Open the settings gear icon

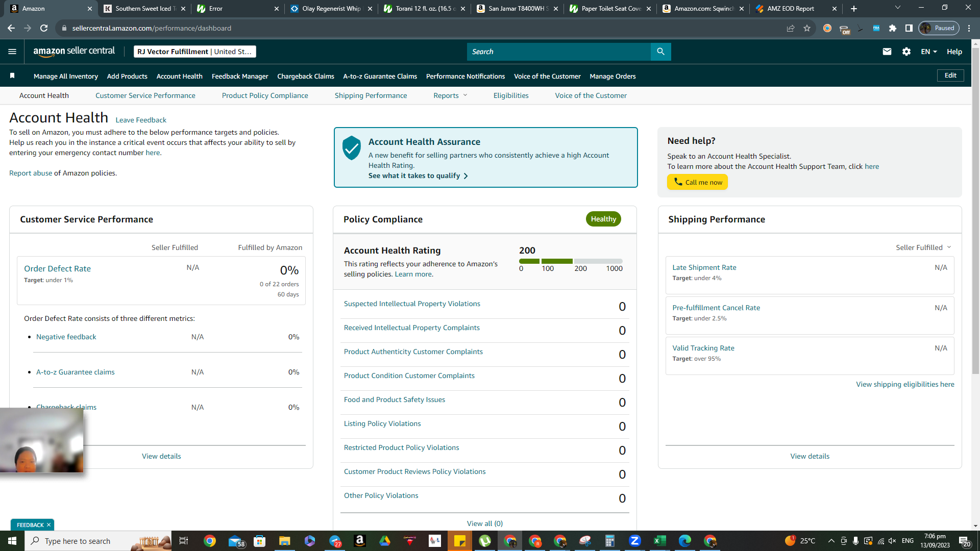coord(906,52)
